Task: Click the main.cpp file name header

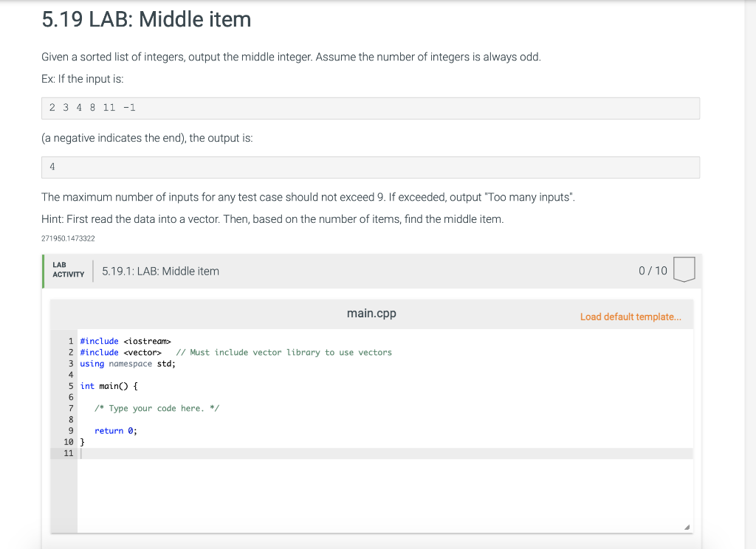Action: click(371, 314)
